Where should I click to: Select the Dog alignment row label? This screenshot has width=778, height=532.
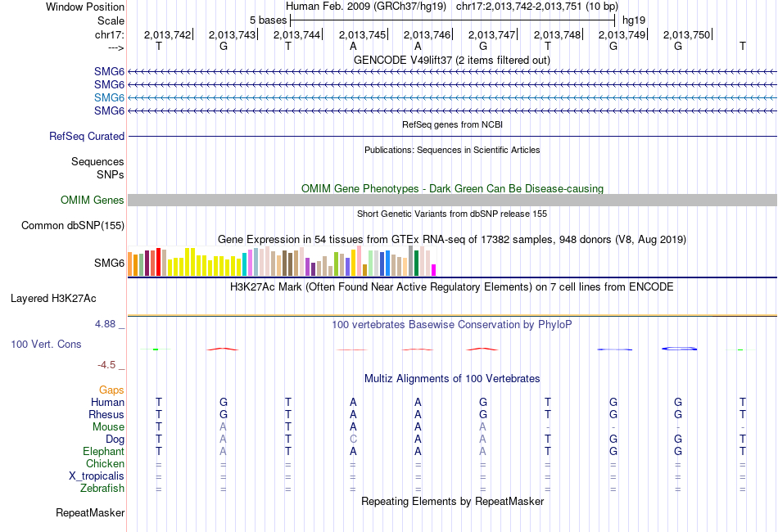pos(115,440)
